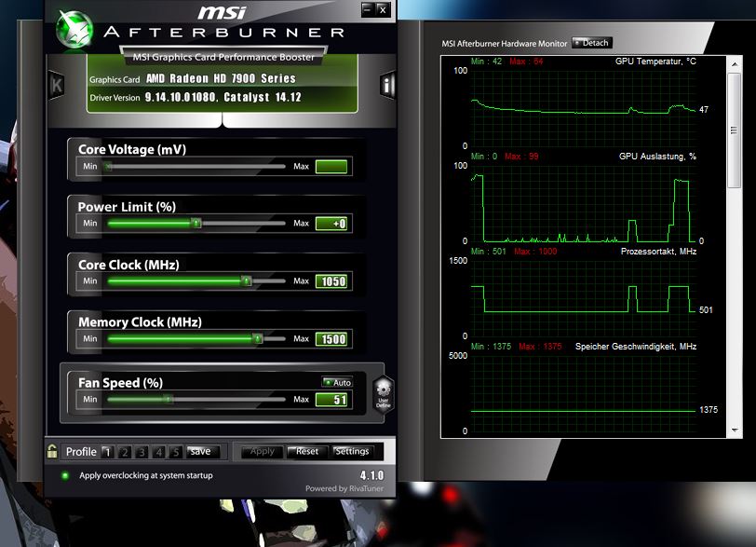Click the Power Limit slider handle
This screenshot has width=756, height=547.
[x=196, y=224]
